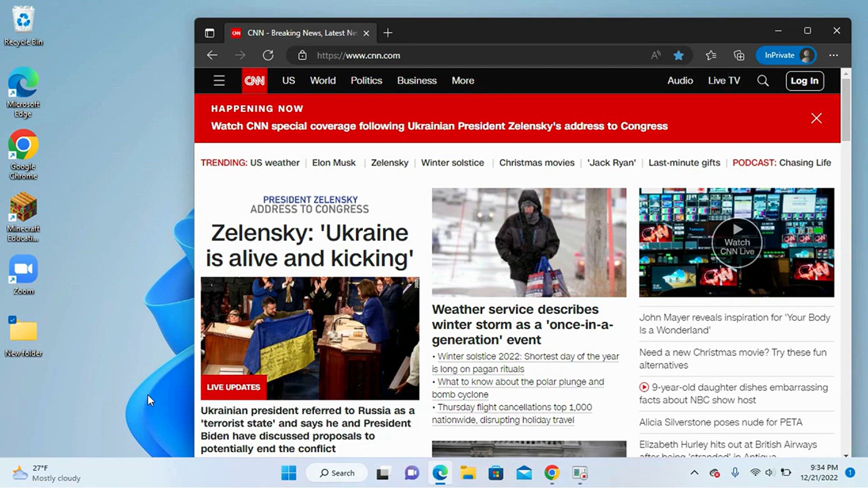Open the weather widget showing 27°F
The height and width of the screenshot is (488, 868).
point(46,473)
